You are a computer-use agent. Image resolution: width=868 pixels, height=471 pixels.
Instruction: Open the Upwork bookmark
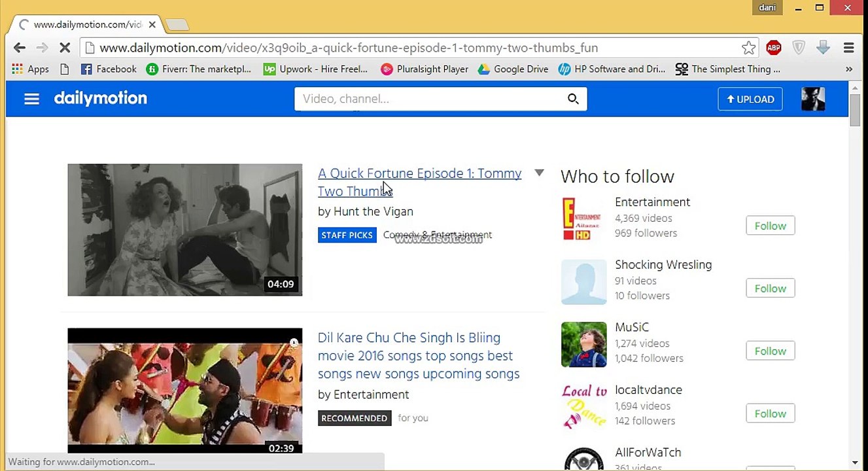pos(315,69)
